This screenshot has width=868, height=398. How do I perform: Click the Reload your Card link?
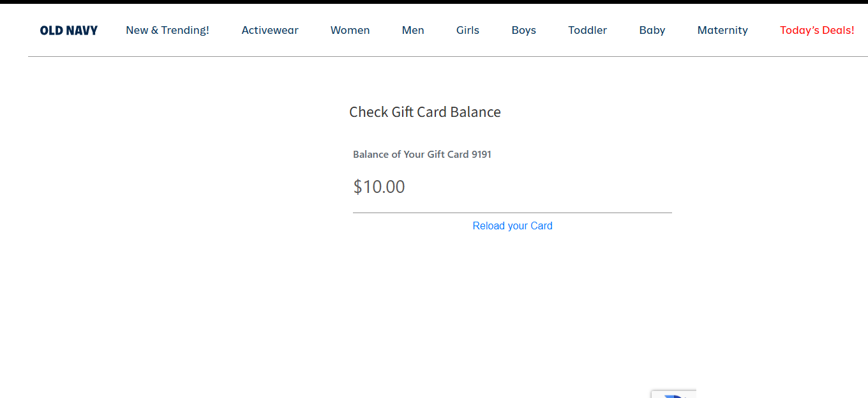(513, 226)
